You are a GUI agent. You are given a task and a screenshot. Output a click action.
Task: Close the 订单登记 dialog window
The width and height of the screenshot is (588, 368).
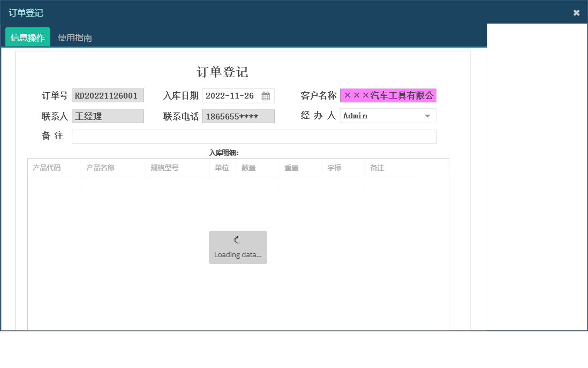(x=577, y=12)
